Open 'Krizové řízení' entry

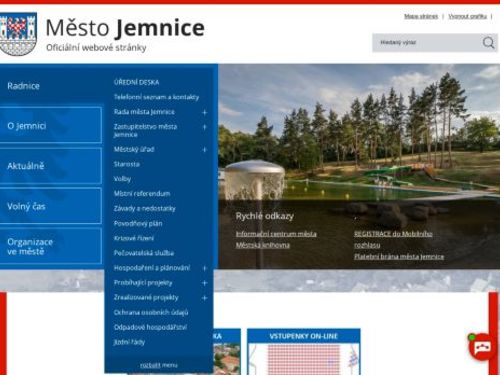[134, 238]
